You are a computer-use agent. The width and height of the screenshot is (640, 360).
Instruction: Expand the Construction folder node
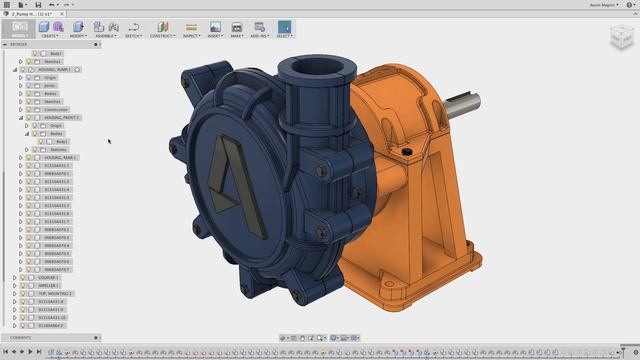pyautogui.click(x=21, y=110)
